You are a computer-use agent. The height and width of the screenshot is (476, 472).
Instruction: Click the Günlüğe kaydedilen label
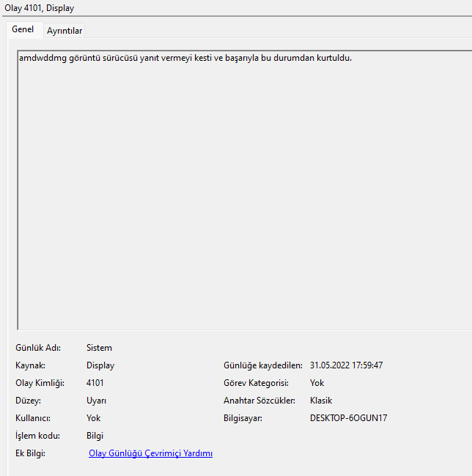pyautogui.click(x=263, y=365)
